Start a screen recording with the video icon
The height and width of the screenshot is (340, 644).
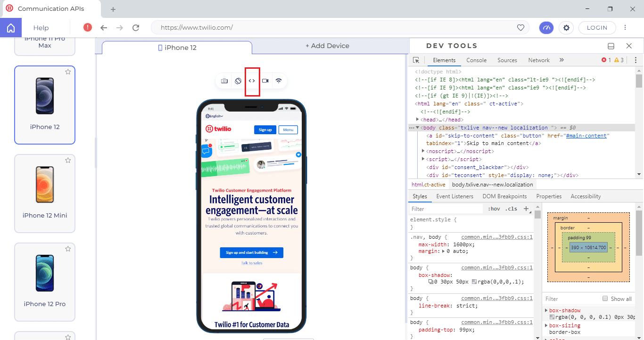[265, 81]
